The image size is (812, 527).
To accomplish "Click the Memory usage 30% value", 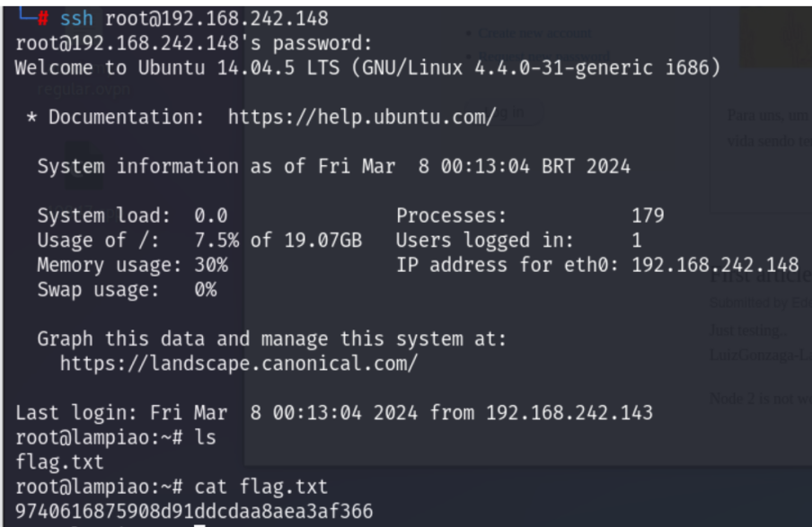I will pos(210,266).
